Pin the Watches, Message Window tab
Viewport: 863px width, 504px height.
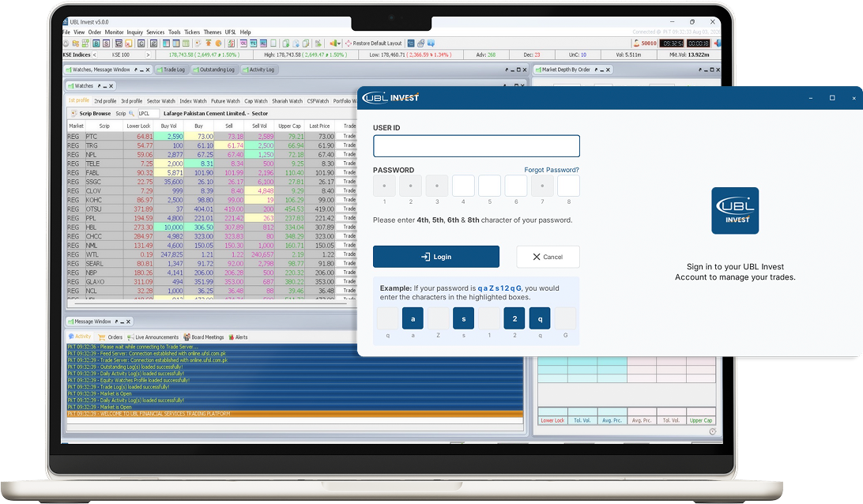[135, 70]
